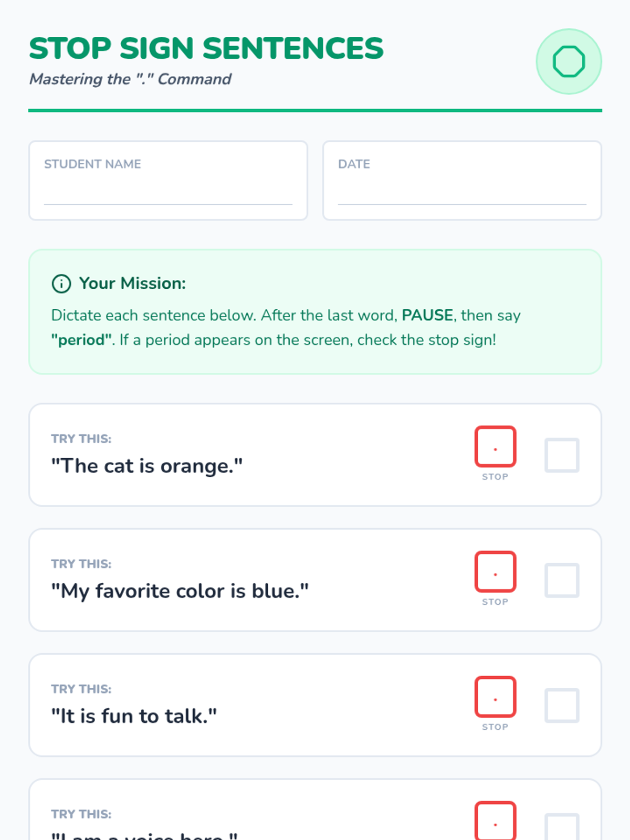
Task: Click the Mastering the Command subtitle
Action: pos(130,79)
